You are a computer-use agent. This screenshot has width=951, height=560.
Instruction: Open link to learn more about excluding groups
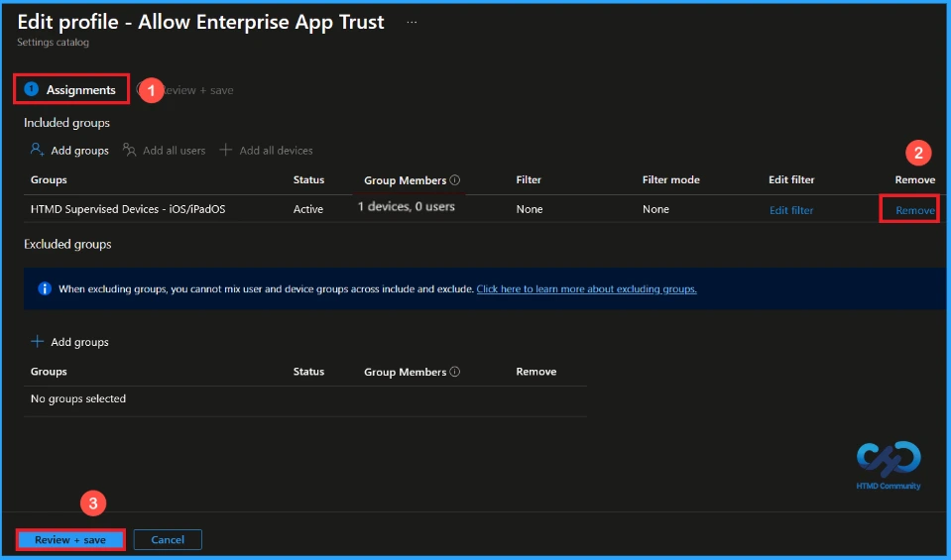click(586, 289)
